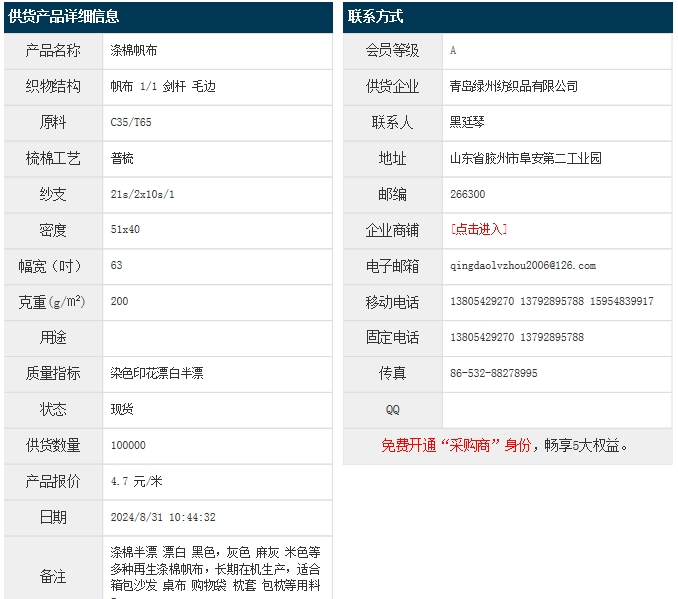678x599 pixels.
Task: Click the yarn count value 21s/2x10s/1
Action: coord(142,194)
